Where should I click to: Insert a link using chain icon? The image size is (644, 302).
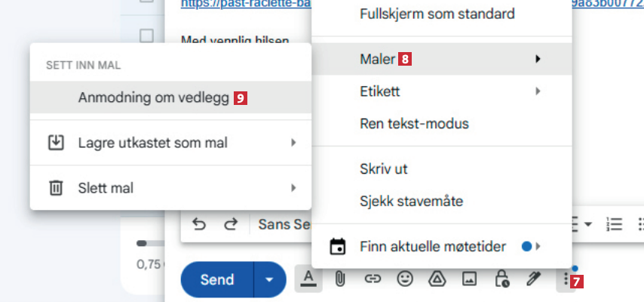click(373, 279)
